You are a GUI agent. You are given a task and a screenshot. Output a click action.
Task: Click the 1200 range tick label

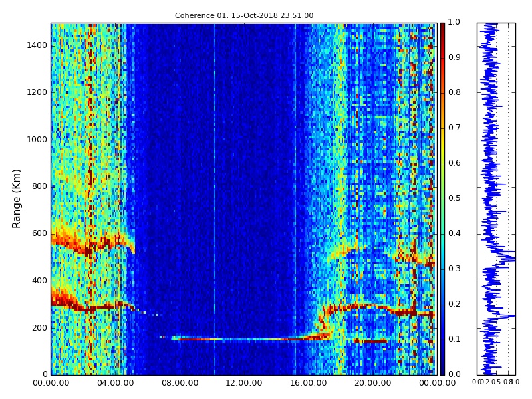37,92
